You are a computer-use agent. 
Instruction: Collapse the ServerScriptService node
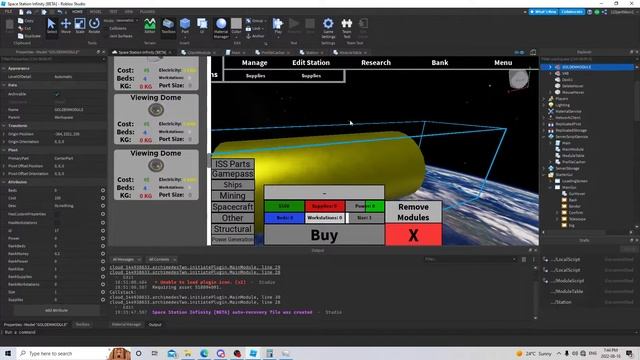tap(544, 137)
